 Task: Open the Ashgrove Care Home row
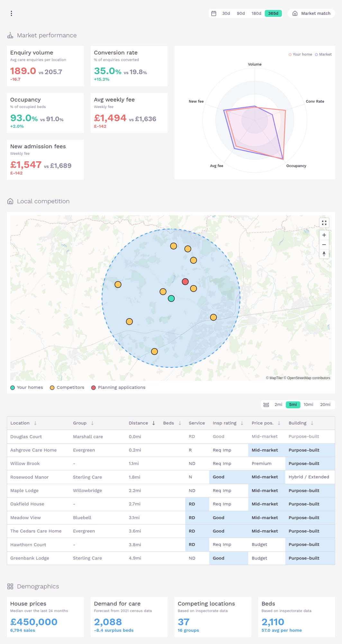coord(171,450)
